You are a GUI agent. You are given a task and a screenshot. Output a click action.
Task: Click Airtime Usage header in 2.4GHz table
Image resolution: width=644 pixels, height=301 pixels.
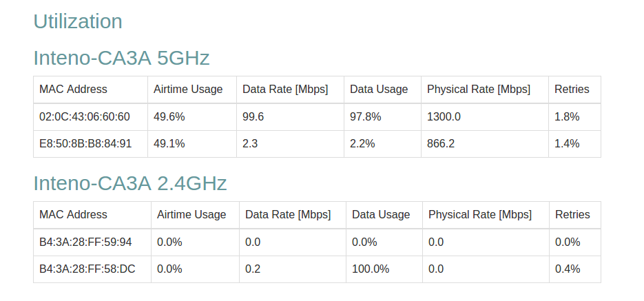point(191,215)
